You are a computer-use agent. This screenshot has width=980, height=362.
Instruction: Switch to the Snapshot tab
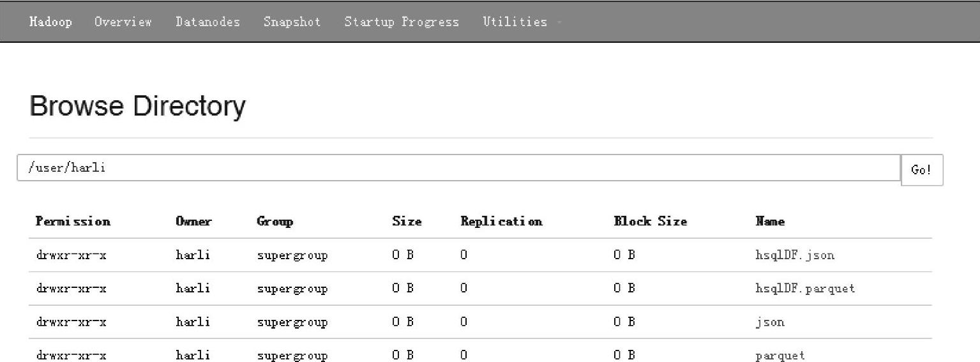(292, 22)
